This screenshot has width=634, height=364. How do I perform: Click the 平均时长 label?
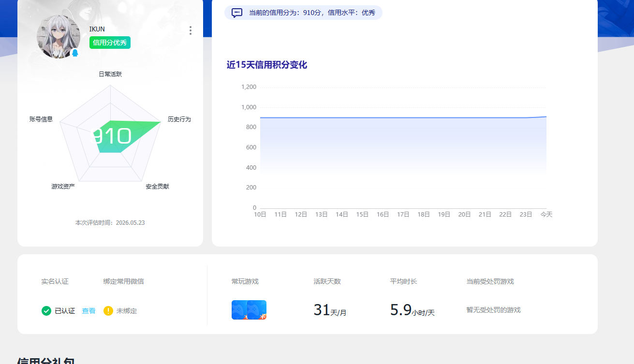403,281
